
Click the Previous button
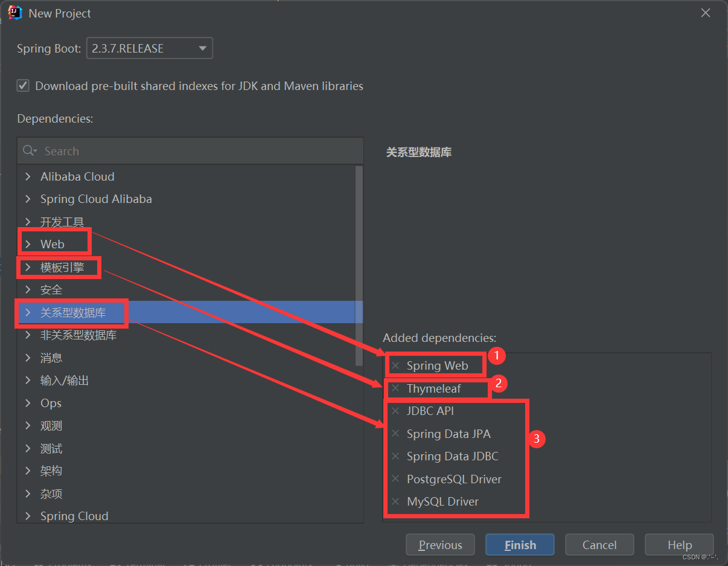click(x=440, y=545)
